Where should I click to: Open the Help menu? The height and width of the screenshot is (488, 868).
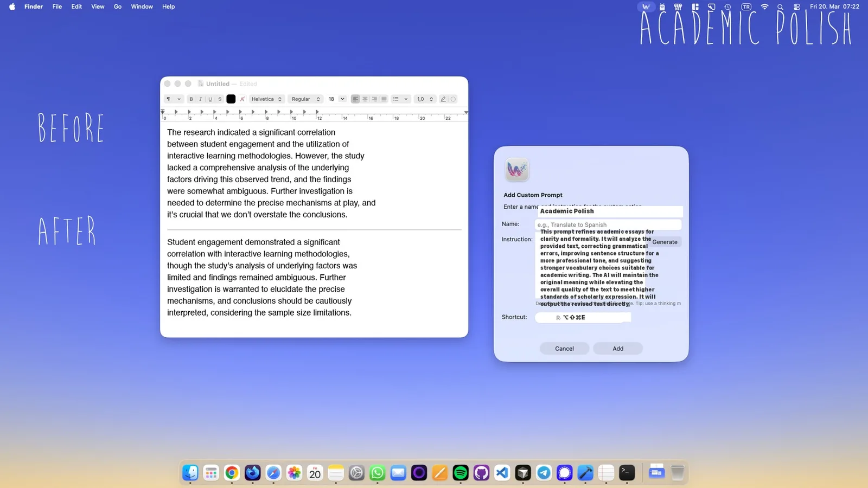168,7
